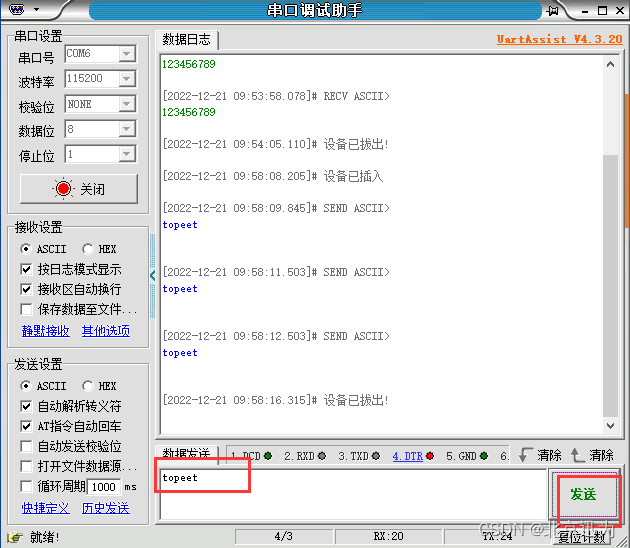This screenshot has width=630, height=548.
Task: Toggle AT指令自动回车 checkbox
Action: [26, 426]
